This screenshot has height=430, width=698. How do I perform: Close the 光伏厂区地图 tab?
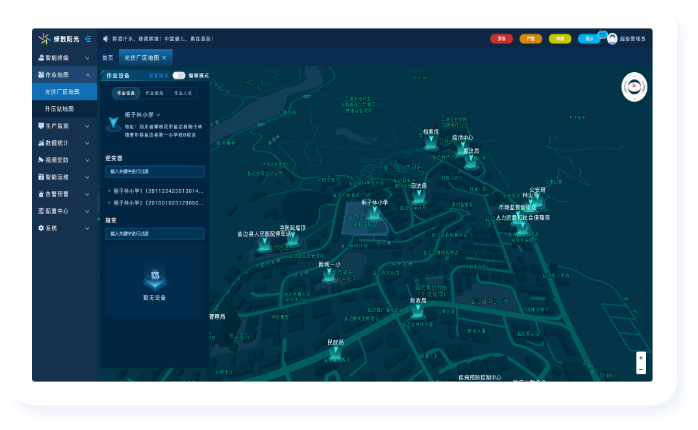164,58
